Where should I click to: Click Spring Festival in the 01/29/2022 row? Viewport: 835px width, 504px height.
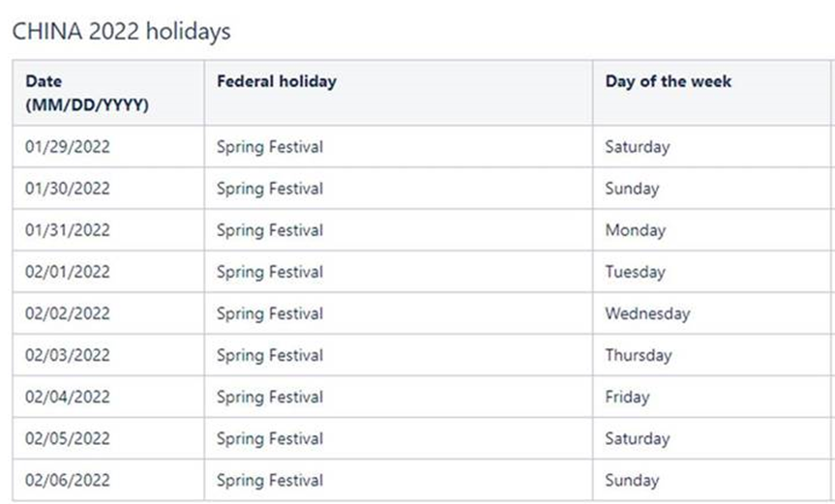[x=270, y=147]
